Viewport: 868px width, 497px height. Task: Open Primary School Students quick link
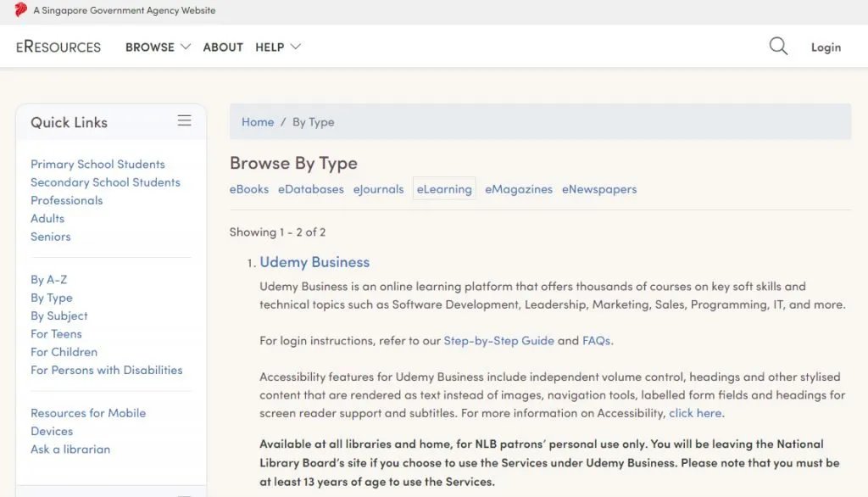(97, 164)
